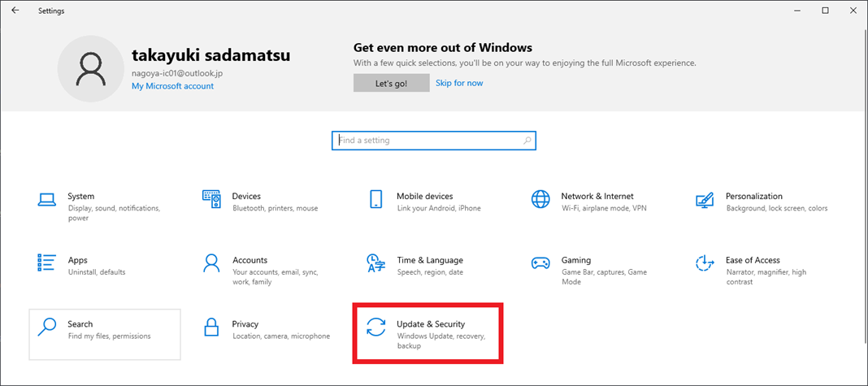Image resolution: width=868 pixels, height=386 pixels.
Task: Open System settings laptop icon
Action: [x=46, y=199]
